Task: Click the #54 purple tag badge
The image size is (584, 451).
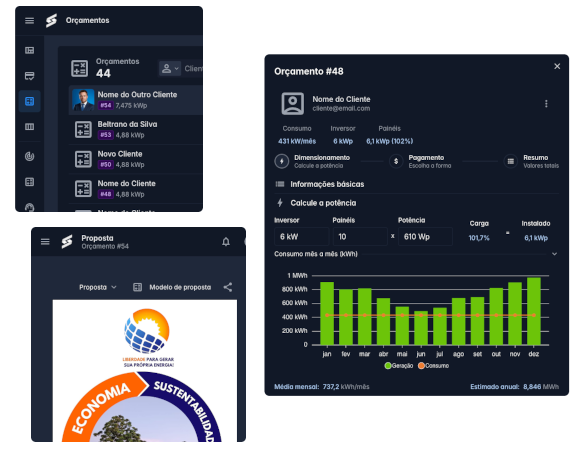Action: click(x=106, y=105)
